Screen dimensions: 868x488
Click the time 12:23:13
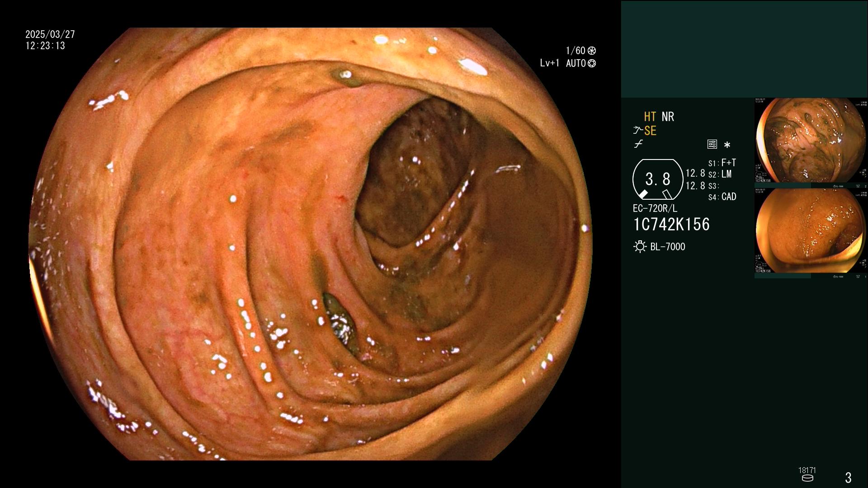point(45,46)
